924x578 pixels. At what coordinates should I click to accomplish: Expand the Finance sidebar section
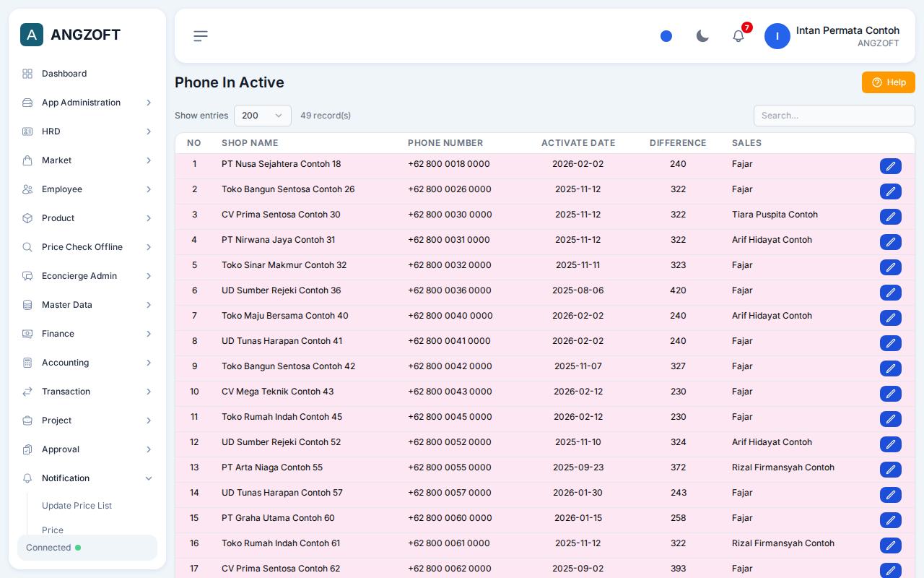(87, 334)
